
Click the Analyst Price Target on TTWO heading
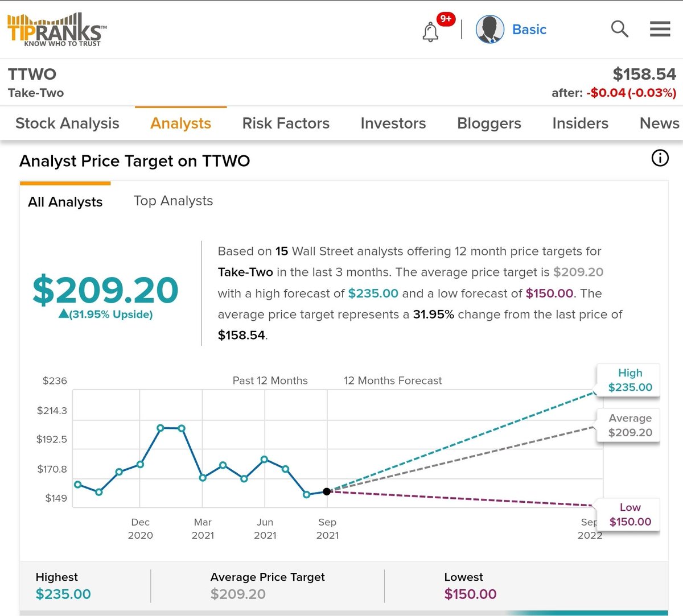point(135,161)
